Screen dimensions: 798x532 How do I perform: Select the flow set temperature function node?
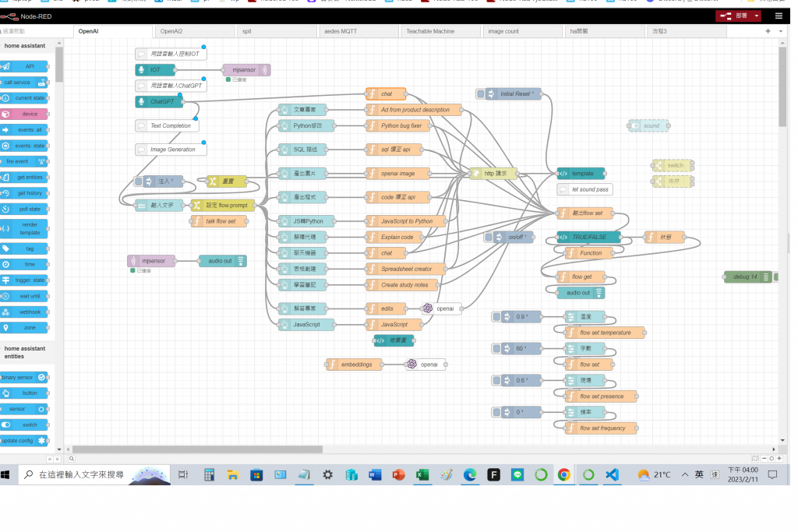click(x=605, y=333)
